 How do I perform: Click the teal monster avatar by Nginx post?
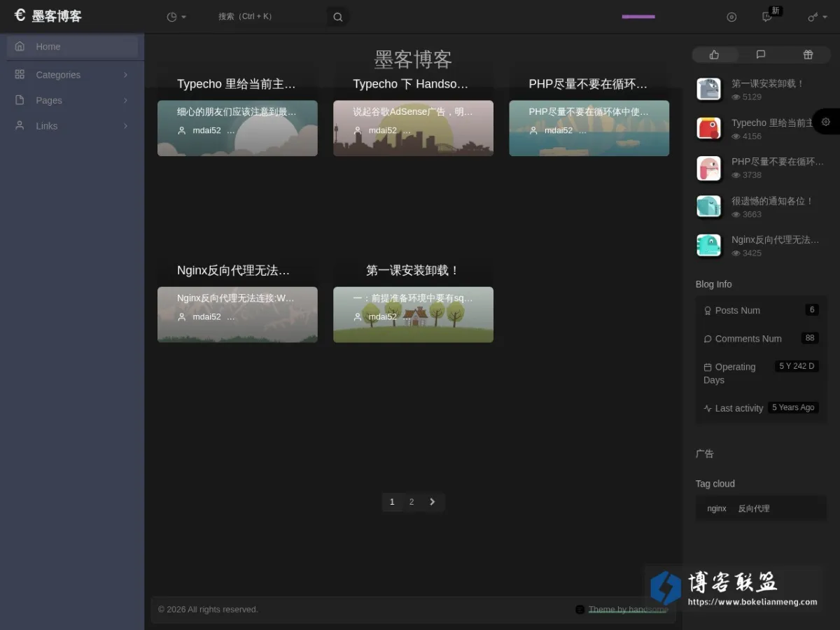pos(709,246)
